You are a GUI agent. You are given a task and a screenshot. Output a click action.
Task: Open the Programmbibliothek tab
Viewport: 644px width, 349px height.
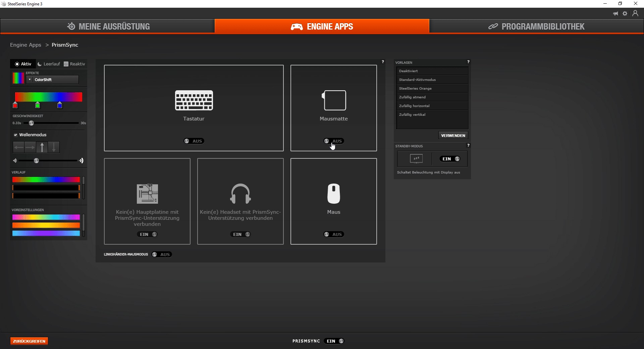[536, 27]
